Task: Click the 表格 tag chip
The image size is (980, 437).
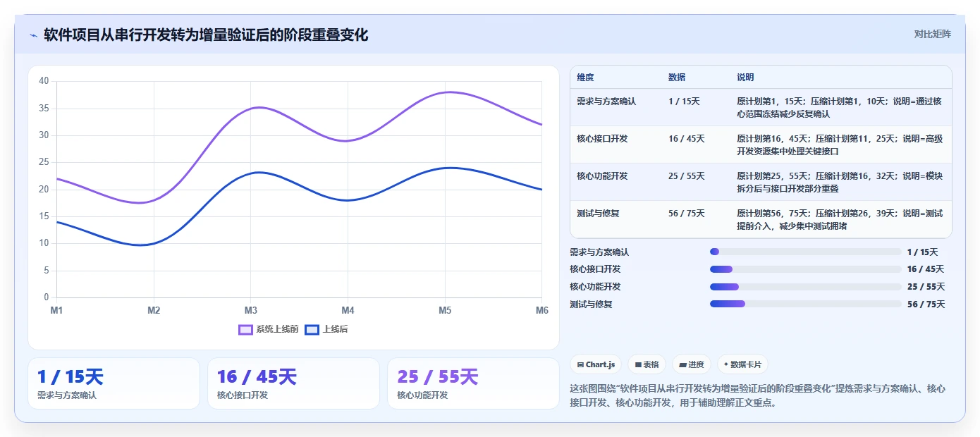Action: click(x=647, y=364)
